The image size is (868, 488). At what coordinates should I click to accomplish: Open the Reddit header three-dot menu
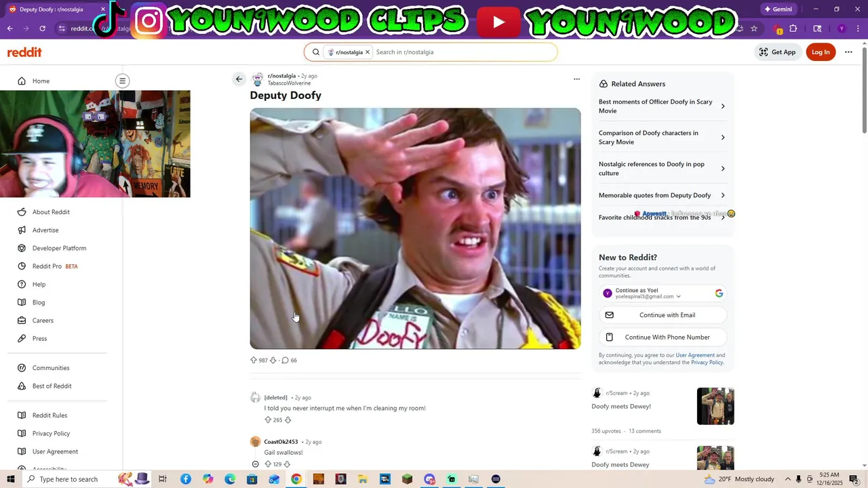pyautogui.click(x=848, y=52)
